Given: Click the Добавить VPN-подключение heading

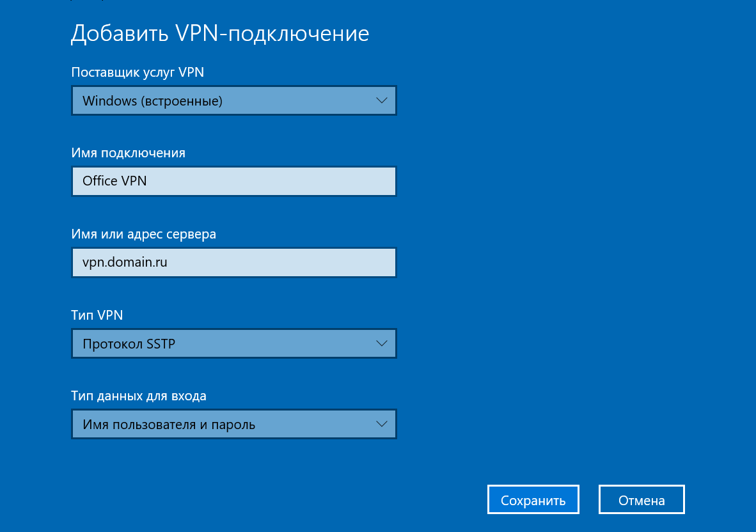Looking at the screenshot, I should pos(219,33).
